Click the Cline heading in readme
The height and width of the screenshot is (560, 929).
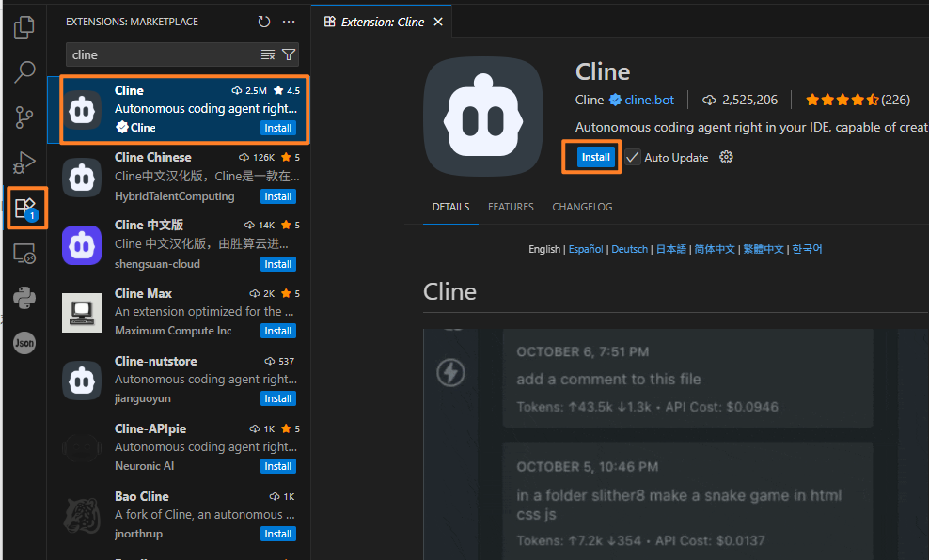(x=449, y=292)
